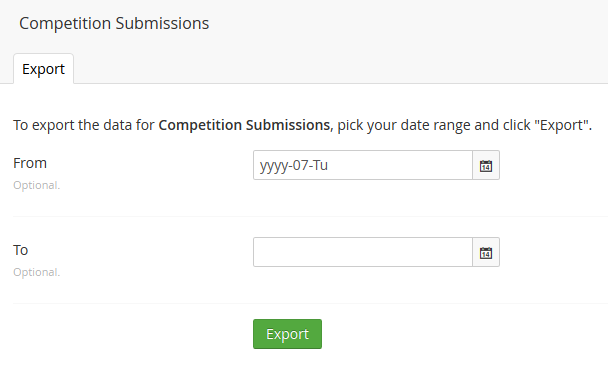Click the "To export the data for" text
608x386 pixels.
pyautogui.click(x=84, y=125)
